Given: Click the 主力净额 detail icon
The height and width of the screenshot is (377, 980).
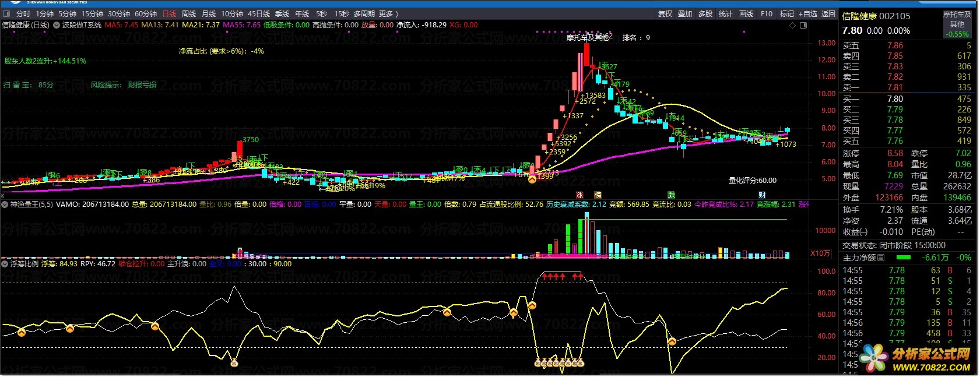Looking at the screenshot, I should (x=881, y=258).
